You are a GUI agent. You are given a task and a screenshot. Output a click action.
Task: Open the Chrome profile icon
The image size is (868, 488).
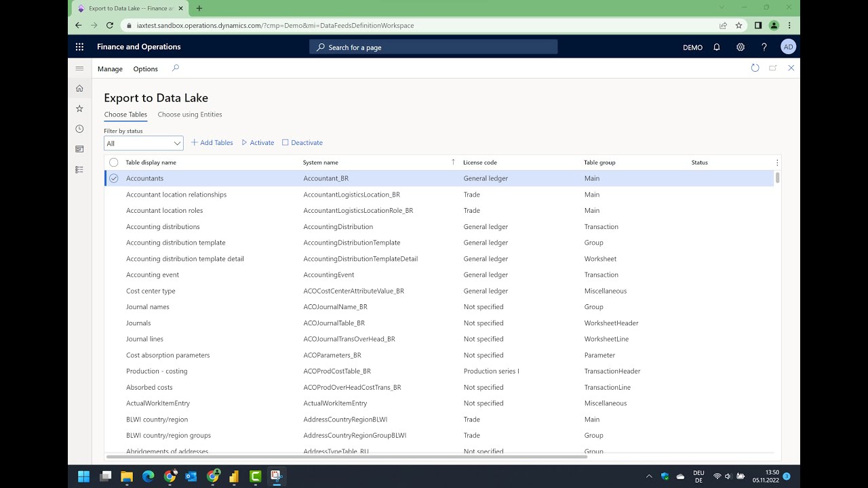pos(774,25)
